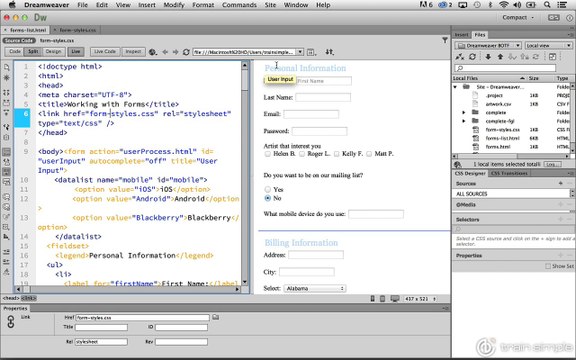Open the address bar URL dropdown
This screenshot has height=360, width=576.
point(300,52)
